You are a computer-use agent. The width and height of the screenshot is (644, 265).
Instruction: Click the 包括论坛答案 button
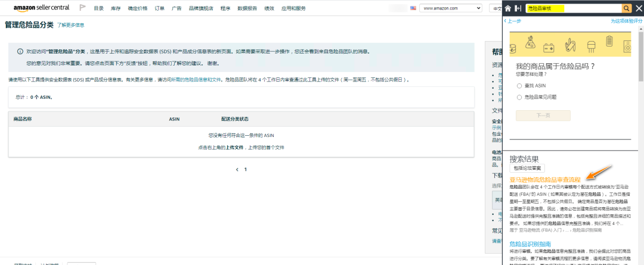pyautogui.click(x=527, y=168)
